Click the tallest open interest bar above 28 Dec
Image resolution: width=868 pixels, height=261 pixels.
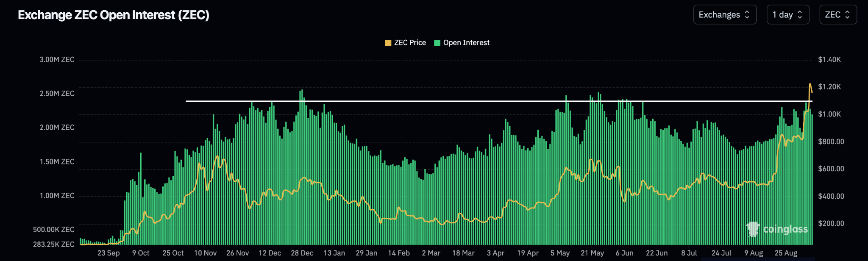(x=302, y=167)
